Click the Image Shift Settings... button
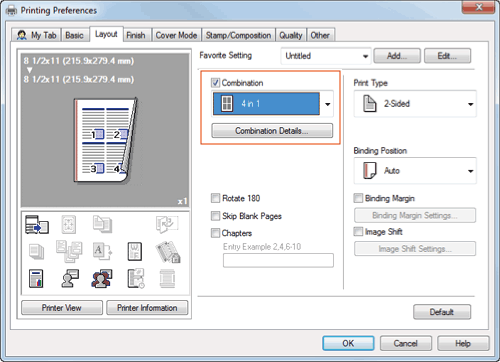The image size is (500, 362). [415, 249]
